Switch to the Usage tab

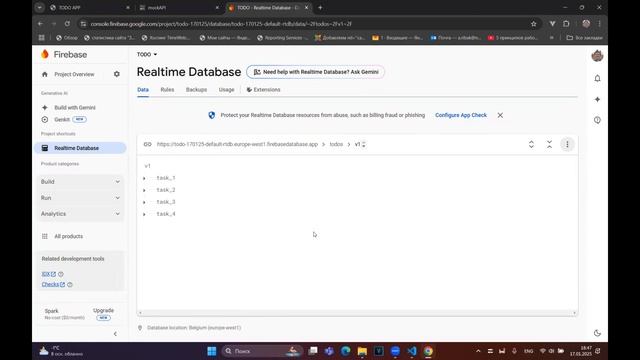[x=226, y=90]
